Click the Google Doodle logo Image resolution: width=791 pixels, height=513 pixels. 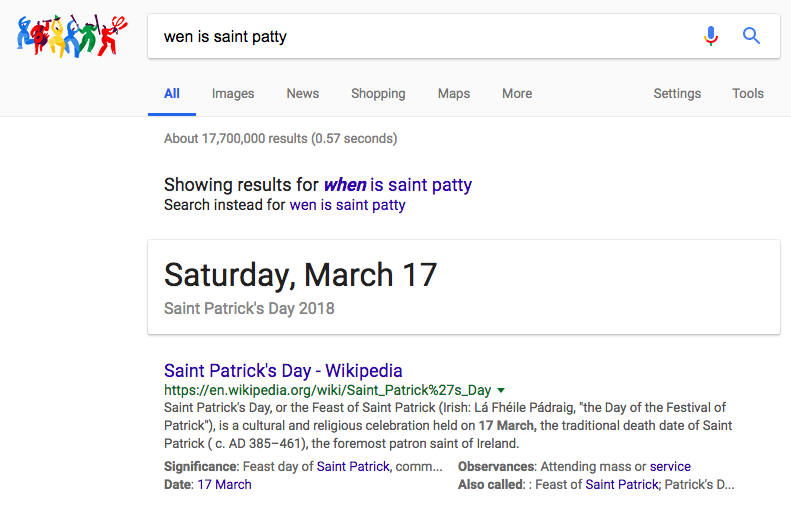click(x=72, y=35)
